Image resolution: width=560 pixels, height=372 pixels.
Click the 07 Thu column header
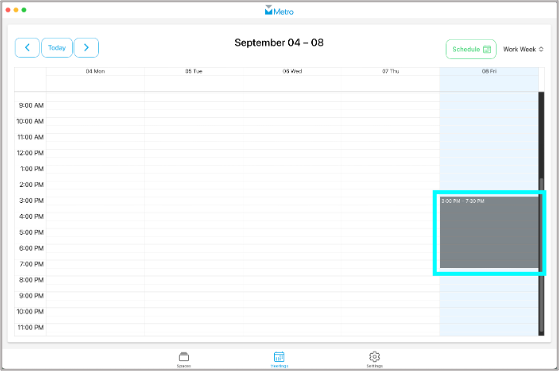(x=390, y=71)
